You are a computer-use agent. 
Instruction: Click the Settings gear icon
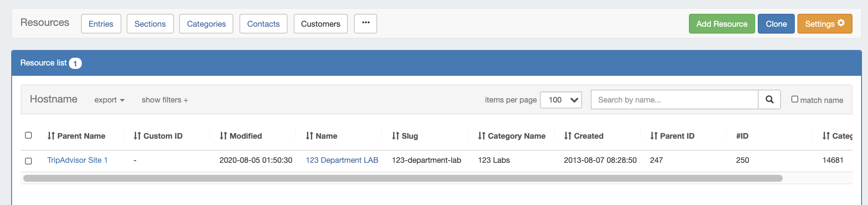coord(841,23)
